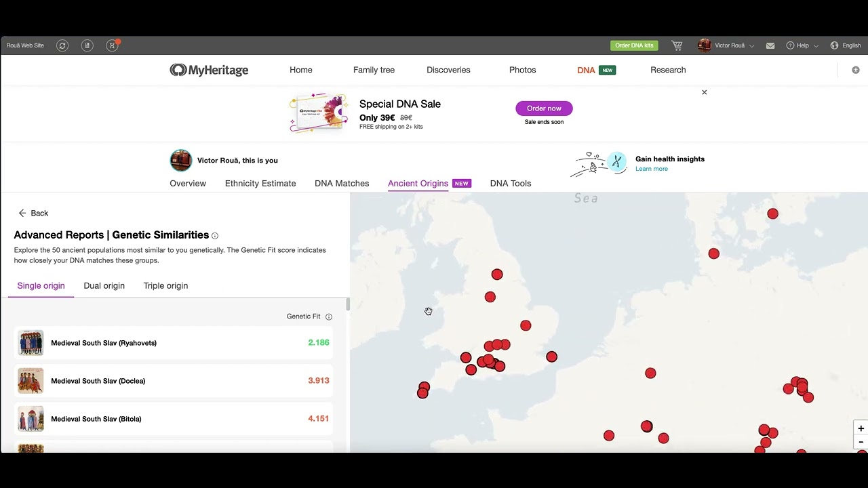Select the 'Medieval South Slav (Doclea)' row

(x=173, y=381)
